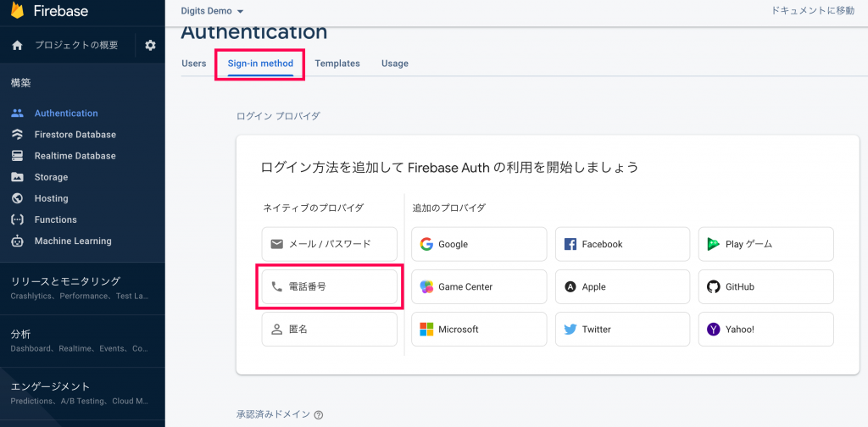Click the Microsoft logo icon

426,330
